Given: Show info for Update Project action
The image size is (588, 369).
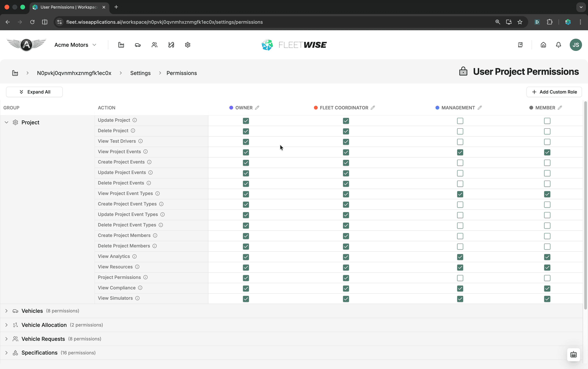Looking at the screenshot, I should tap(135, 120).
